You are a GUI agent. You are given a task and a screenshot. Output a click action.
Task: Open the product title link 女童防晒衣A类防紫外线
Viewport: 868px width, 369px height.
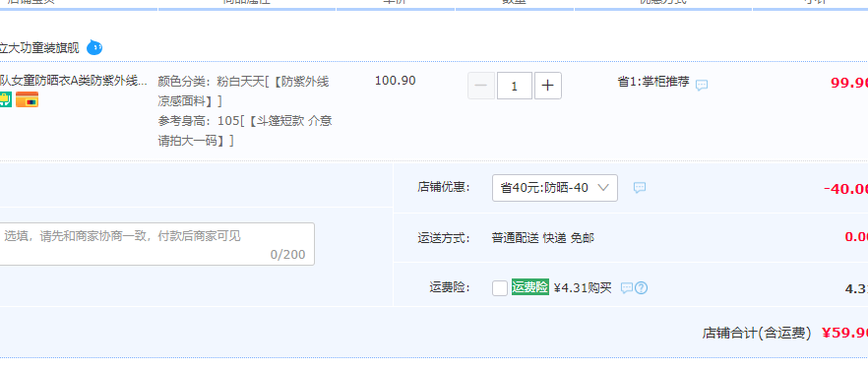coord(74,82)
